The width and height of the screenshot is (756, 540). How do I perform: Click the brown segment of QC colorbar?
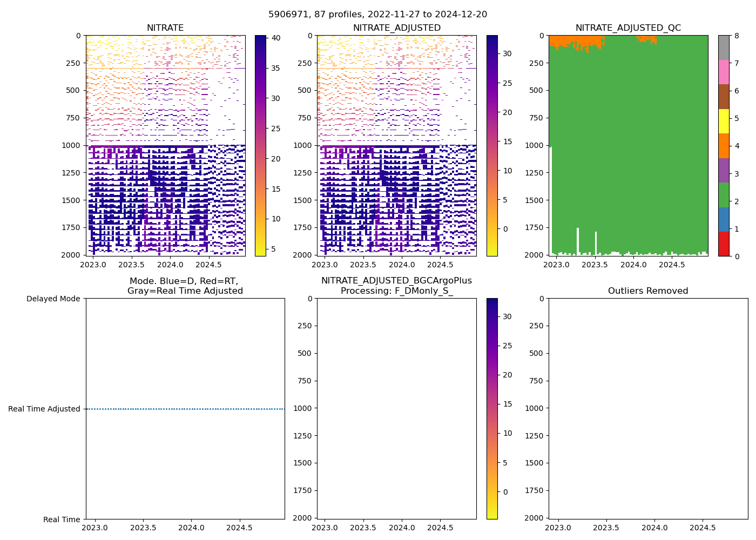[724, 96]
